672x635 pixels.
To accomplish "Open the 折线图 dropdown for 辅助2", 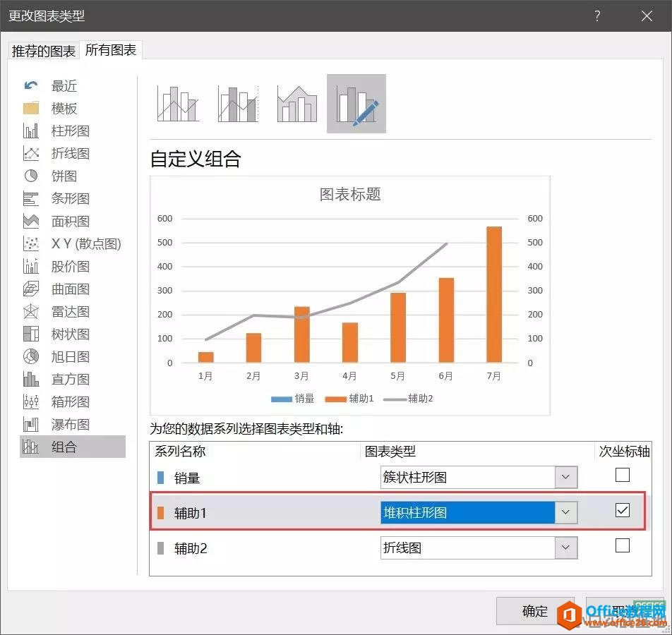I will pos(564,548).
